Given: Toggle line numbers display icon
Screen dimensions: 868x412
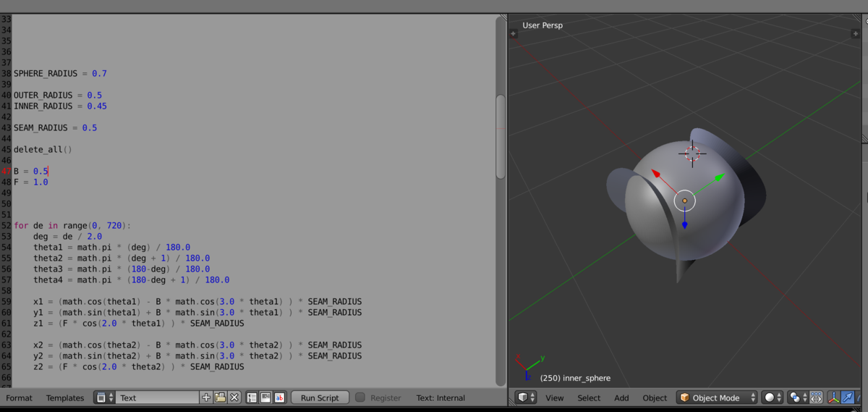Looking at the screenshot, I should [252, 398].
